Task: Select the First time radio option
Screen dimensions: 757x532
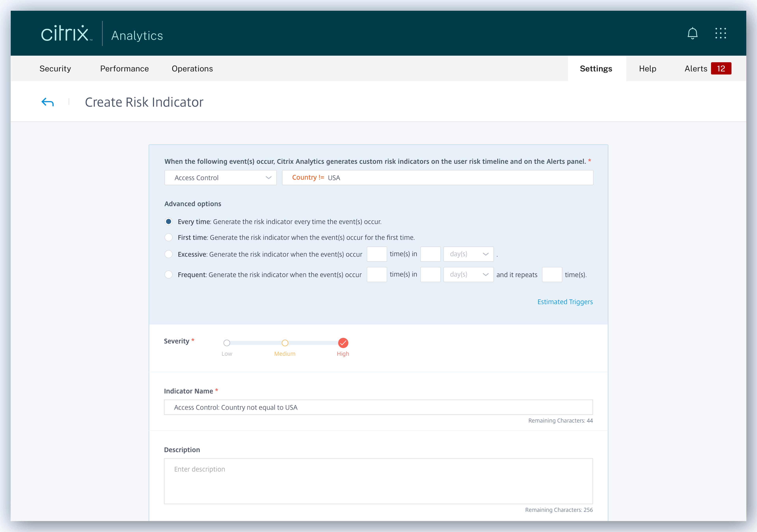Action: pyautogui.click(x=169, y=238)
